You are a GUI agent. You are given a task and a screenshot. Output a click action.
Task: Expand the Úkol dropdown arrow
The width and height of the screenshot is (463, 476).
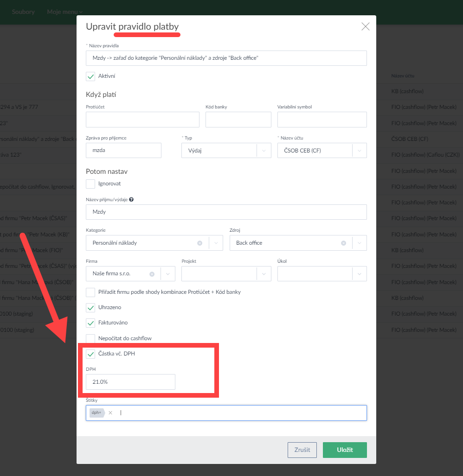click(360, 274)
